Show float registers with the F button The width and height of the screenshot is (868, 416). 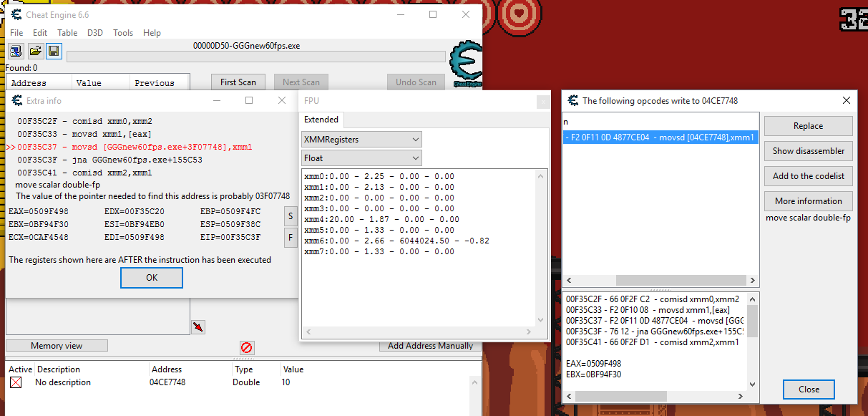(x=291, y=237)
